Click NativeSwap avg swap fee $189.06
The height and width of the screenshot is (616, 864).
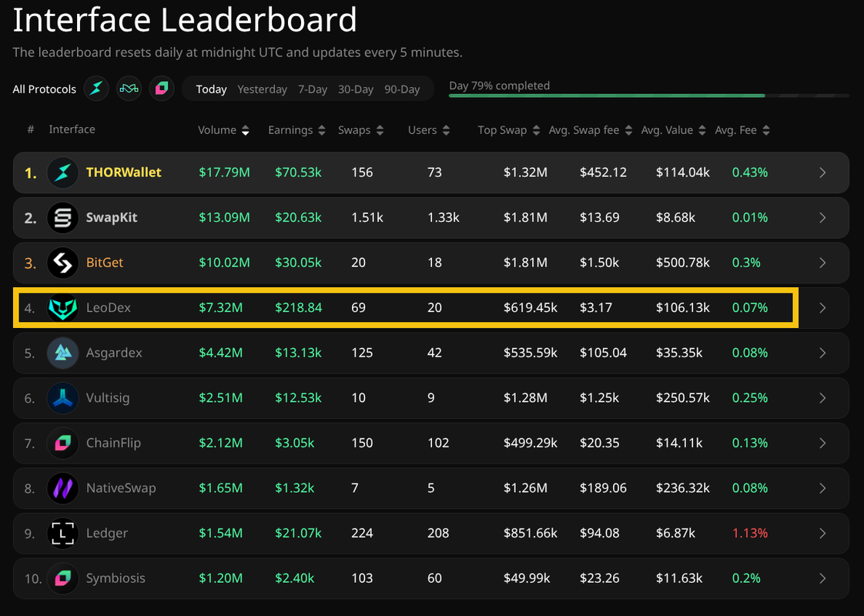pos(604,488)
